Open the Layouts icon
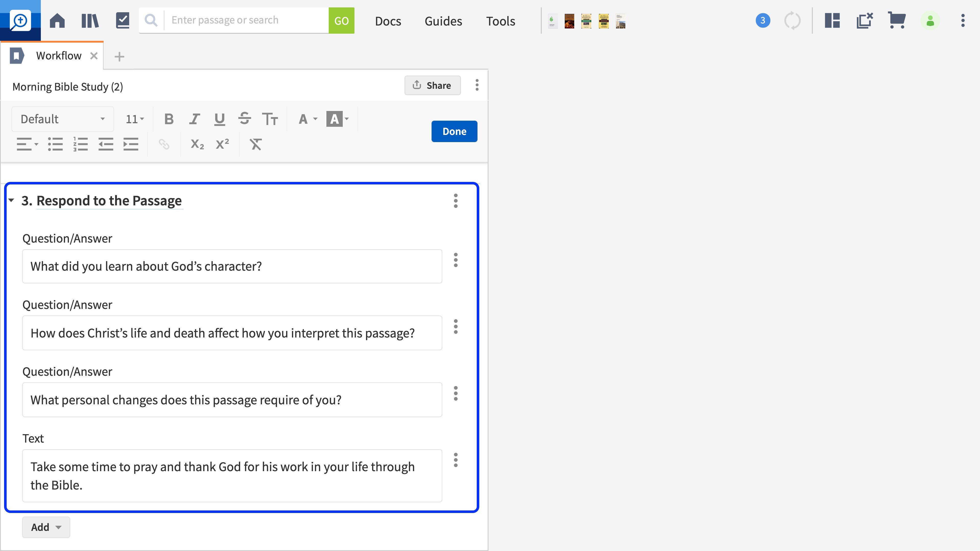This screenshot has height=551, width=980. coord(832,20)
